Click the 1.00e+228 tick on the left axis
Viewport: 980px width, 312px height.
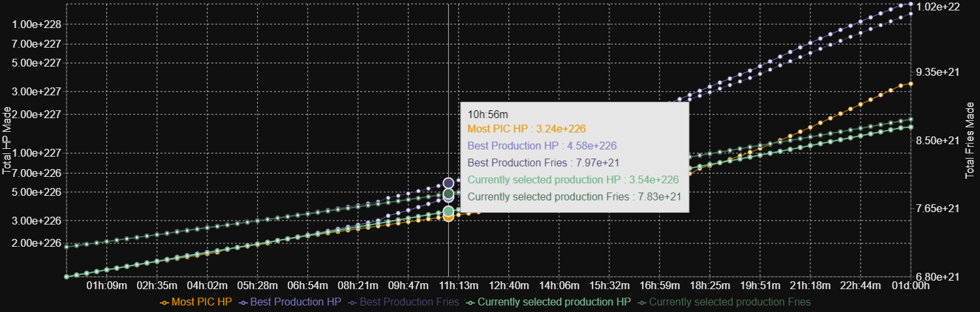[37, 24]
